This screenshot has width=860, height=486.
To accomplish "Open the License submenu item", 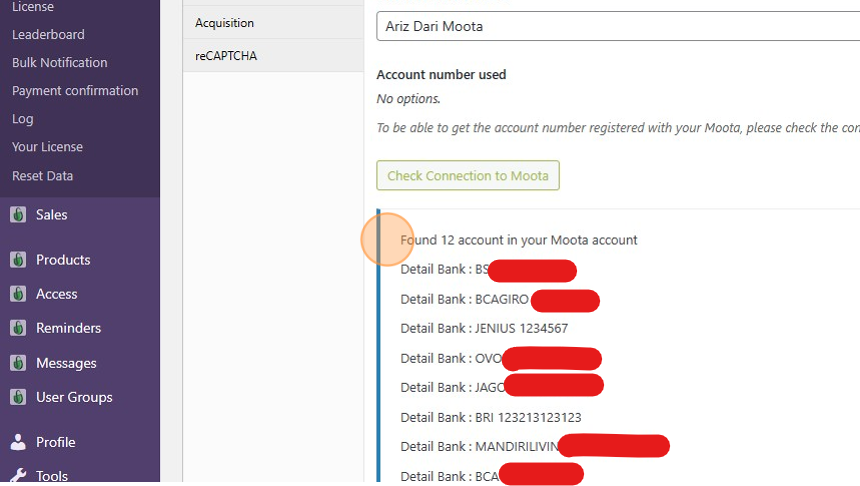I will [x=33, y=7].
